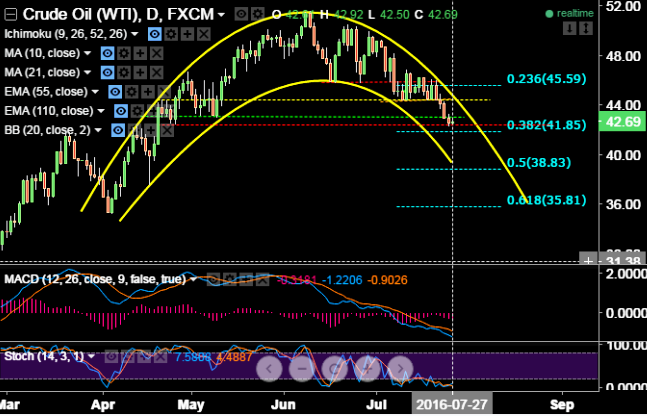Open MACD settings gear
The width and height of the screenshot is (647, 416).
pos(229,280)
